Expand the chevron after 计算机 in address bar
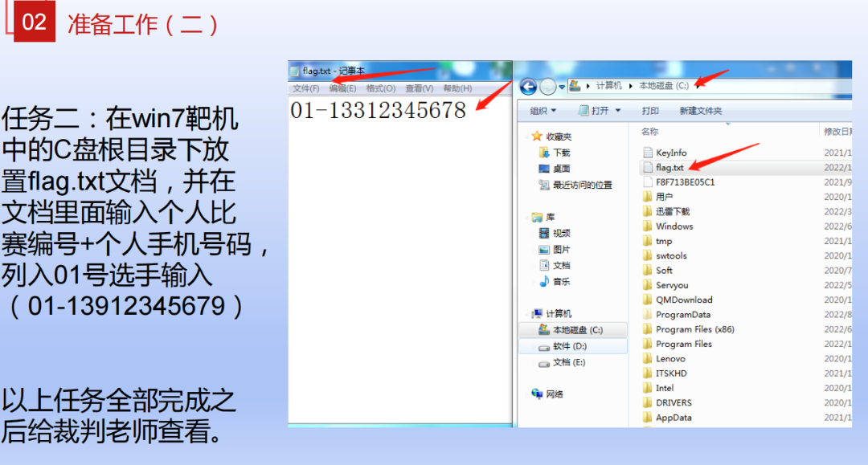 coord(630,86)
